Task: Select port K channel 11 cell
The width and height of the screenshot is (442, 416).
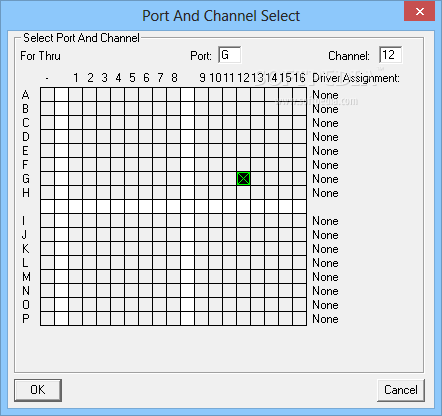Action: pyautogui.click(x=230, y=249)
